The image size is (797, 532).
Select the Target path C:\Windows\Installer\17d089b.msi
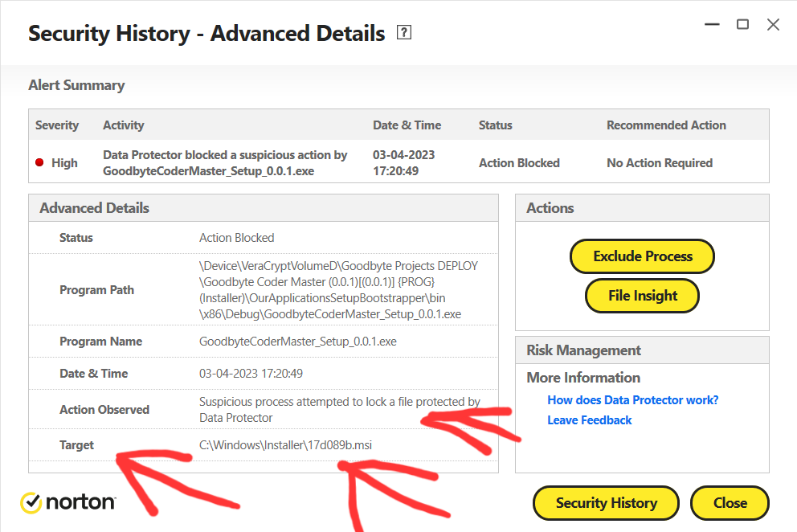(x=285, y=445)
